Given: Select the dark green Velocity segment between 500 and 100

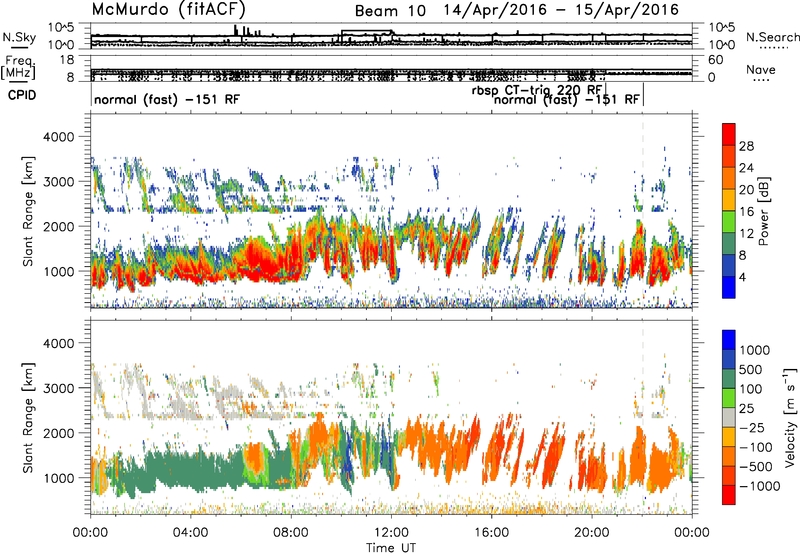Looking at the screenshot, I should point(729,379).
